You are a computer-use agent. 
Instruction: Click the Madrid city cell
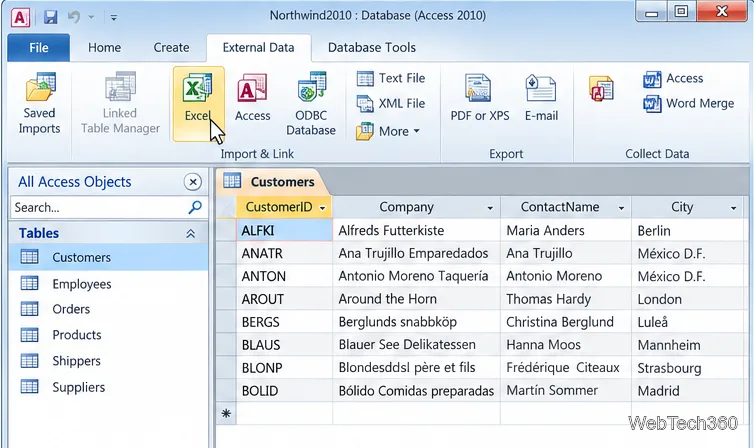(x=687, y=391)
